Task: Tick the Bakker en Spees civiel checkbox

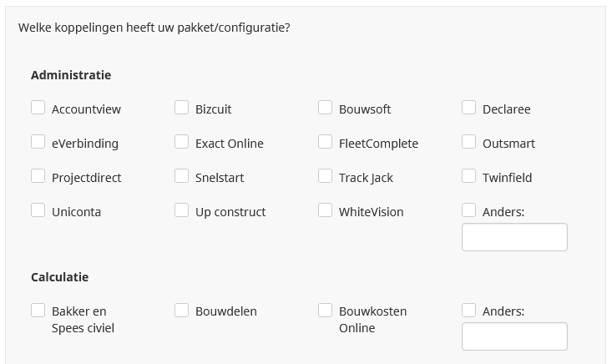Action: pos(38,310)
